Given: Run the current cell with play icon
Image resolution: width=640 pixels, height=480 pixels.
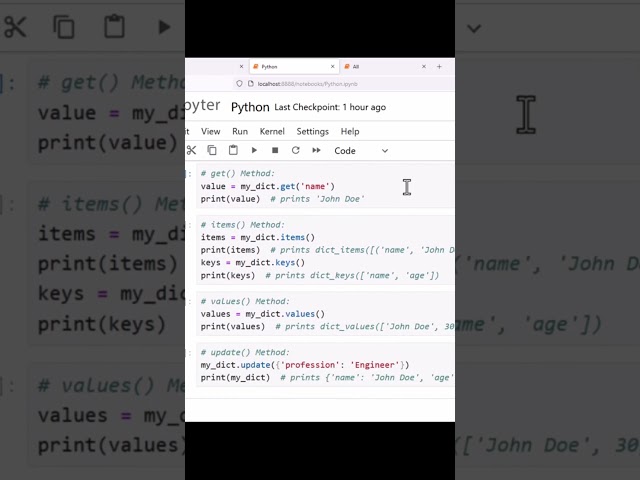Looking at the screenshot, I should 254,150.
